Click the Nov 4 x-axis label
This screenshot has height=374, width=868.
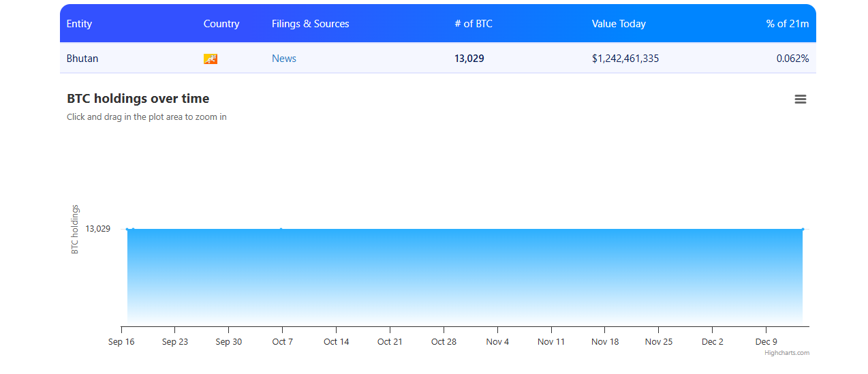point(497,342)
